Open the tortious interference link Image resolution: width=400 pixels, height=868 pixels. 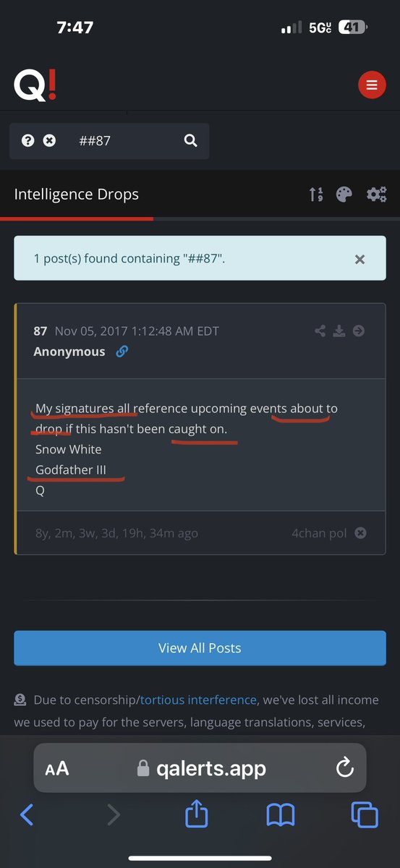(198, 699)
